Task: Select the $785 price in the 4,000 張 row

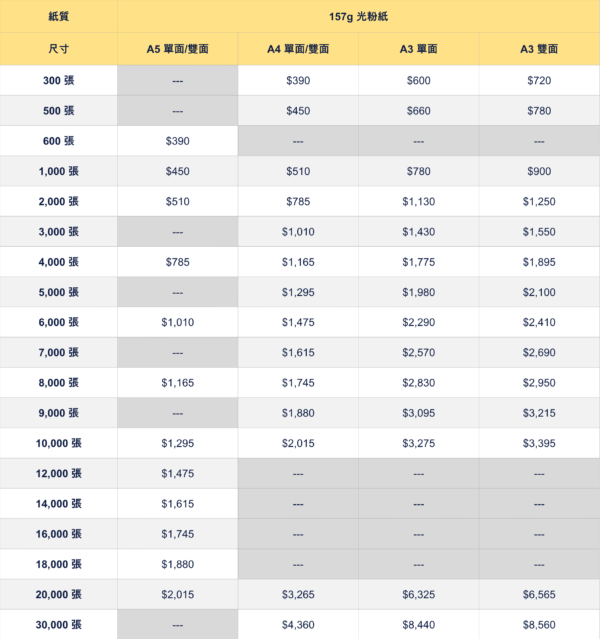Action: (x=178, y=262)
